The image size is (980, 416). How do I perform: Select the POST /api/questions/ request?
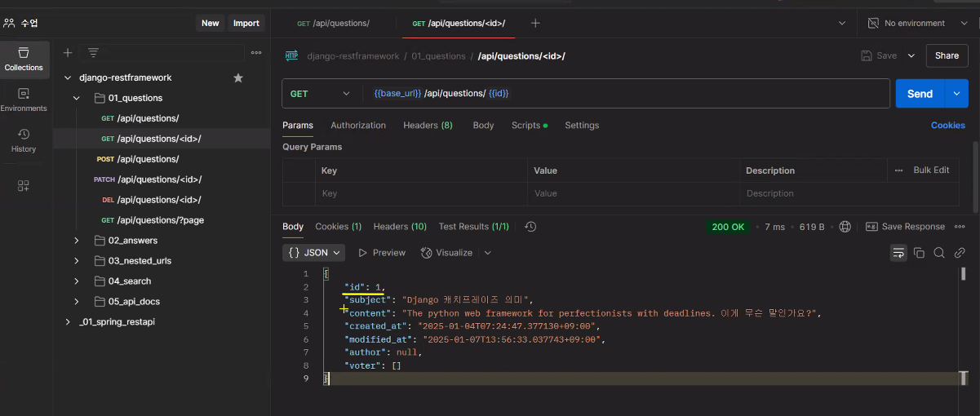click(x=148, y=159)
